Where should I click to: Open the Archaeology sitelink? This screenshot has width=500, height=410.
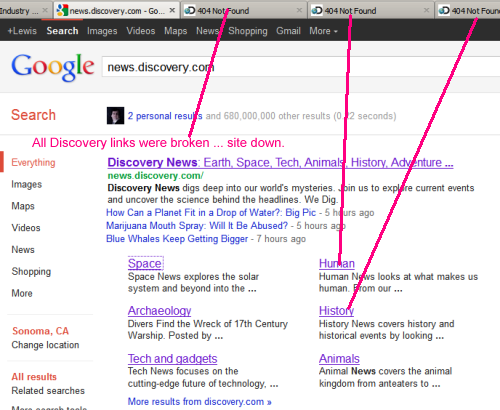click(159, 311)
